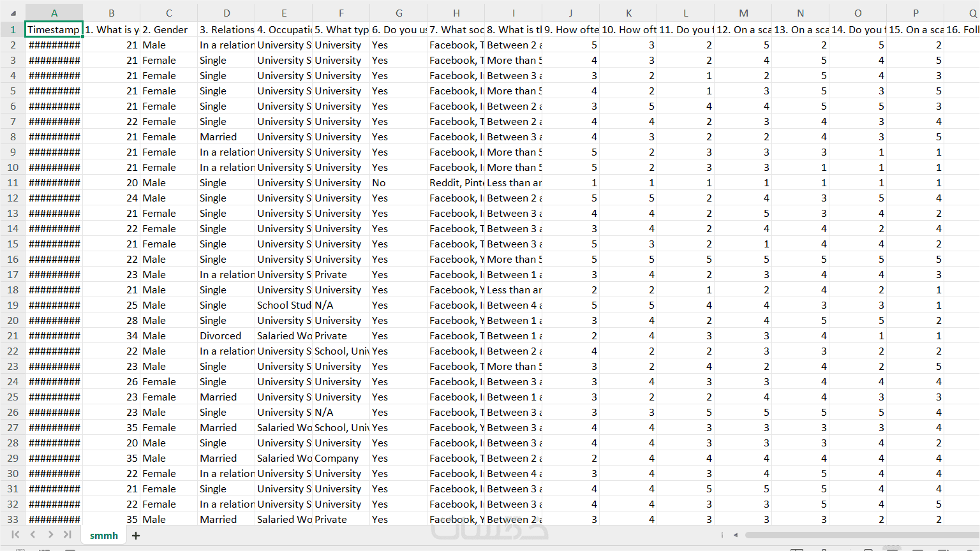Screen dimensions: 980x551
Task: Click the age 24 cell
Action: (112, 198)
